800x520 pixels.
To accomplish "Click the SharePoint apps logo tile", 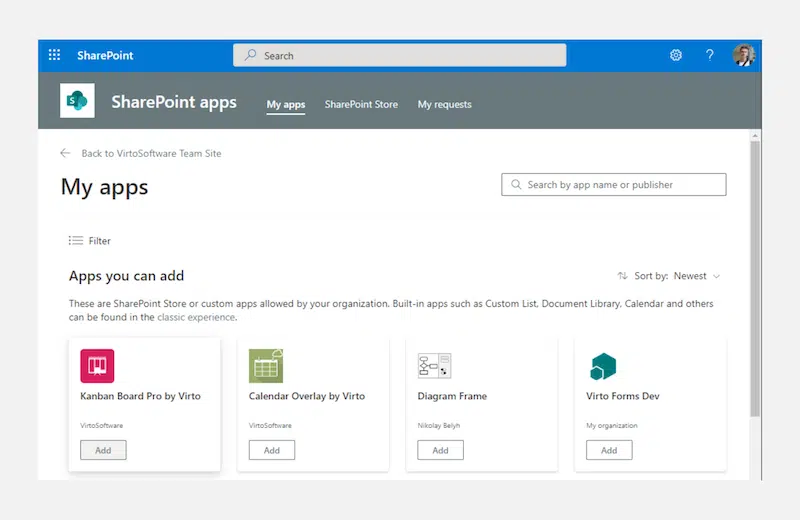I will [x=77, y=101].
